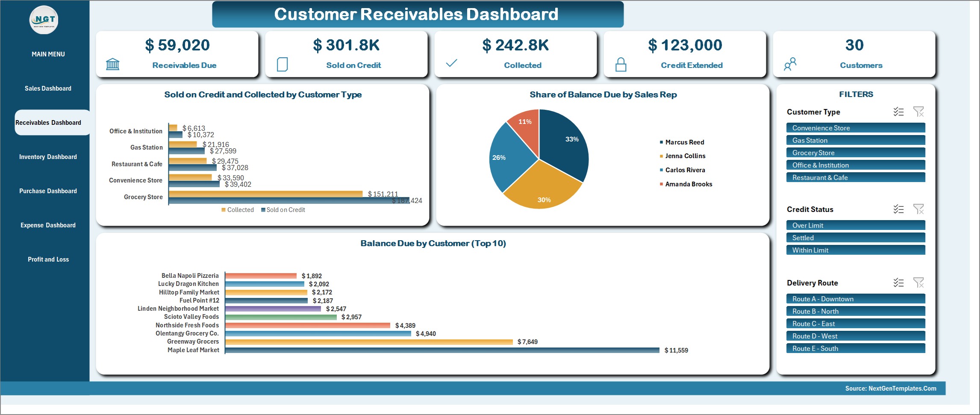
Task: Click the document icon on Sold on Credit card
Action: point(282,65)
